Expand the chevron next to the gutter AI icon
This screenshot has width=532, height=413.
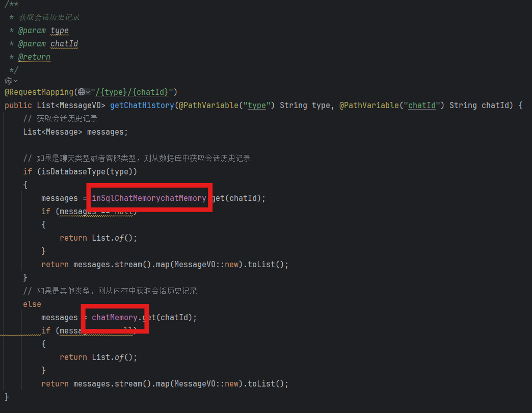[15, 81]
